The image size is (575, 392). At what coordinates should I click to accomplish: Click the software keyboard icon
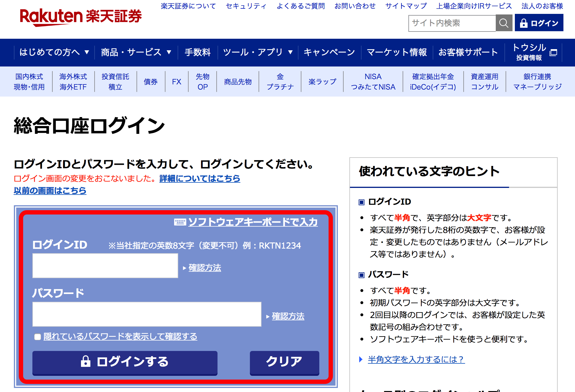180,222
